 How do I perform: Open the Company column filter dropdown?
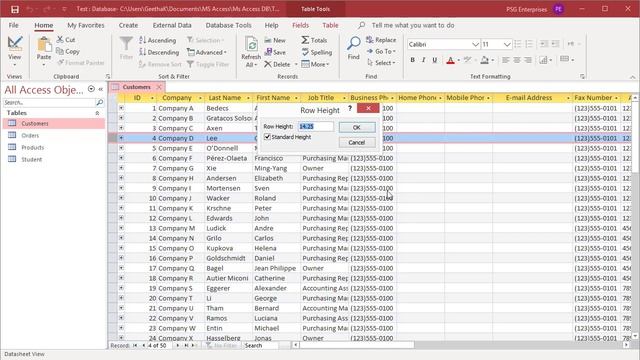[x=200, y=98]
